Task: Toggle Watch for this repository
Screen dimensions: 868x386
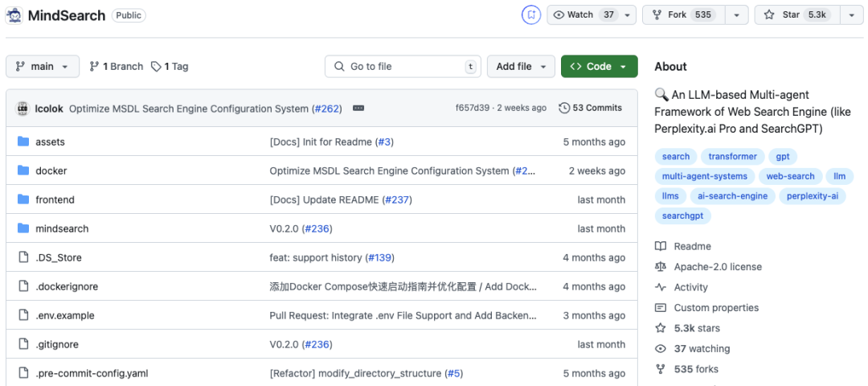Action: [x=583, y=14]
